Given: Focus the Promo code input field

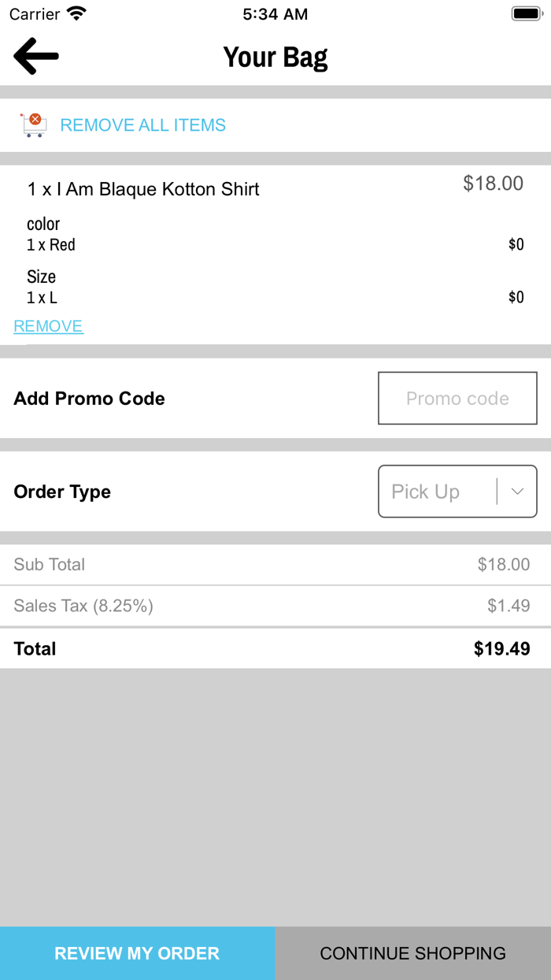Looking at the screenshot, I should pos(457,399).
